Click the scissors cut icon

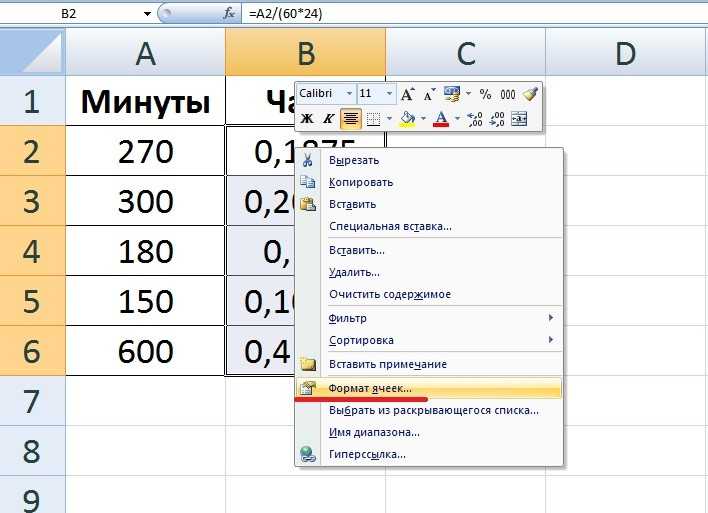click(x=308, y=160)
